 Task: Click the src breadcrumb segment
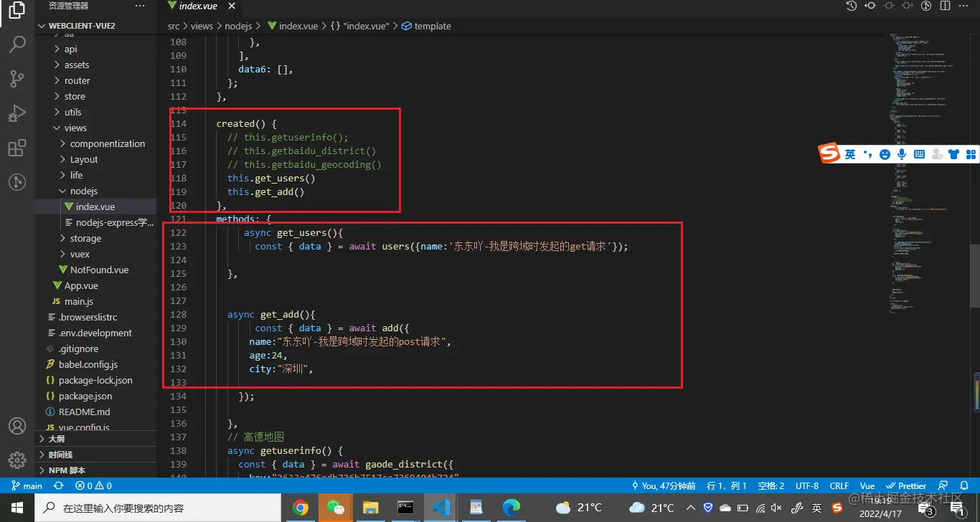[174, 26]
